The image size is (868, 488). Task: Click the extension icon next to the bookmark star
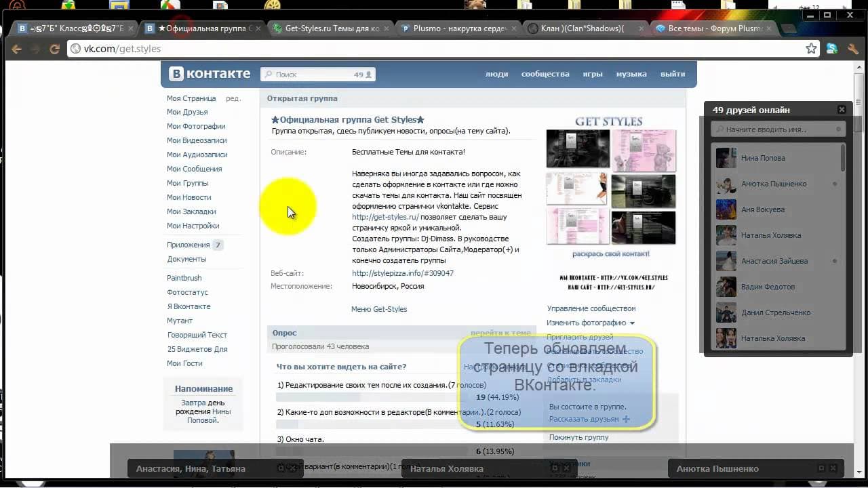click(x=831, y=49)
